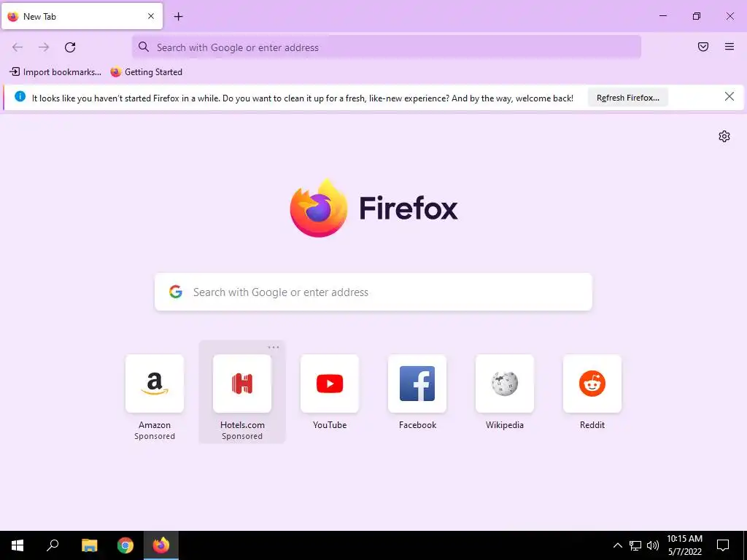This screenshot has width=747, height=560.
Task: Open the three-dot menu on Hotels.com tile
Action: 274,347
